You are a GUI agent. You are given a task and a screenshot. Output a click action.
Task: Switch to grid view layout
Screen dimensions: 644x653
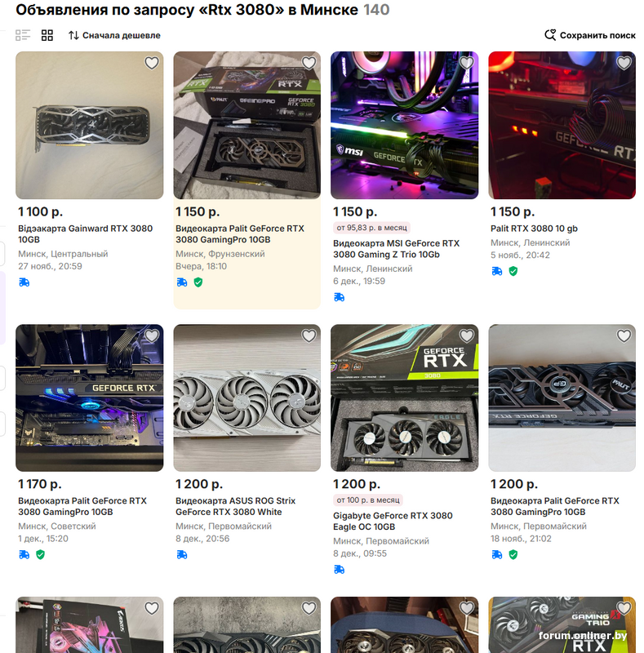click(x=47, y=35)
